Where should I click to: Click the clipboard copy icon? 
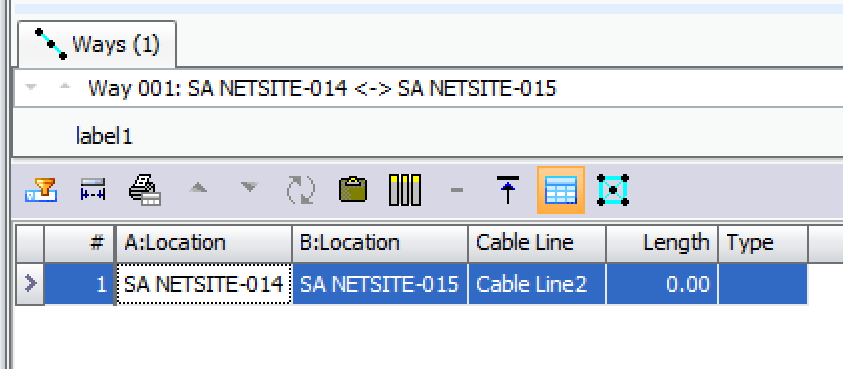coord(353,189)
